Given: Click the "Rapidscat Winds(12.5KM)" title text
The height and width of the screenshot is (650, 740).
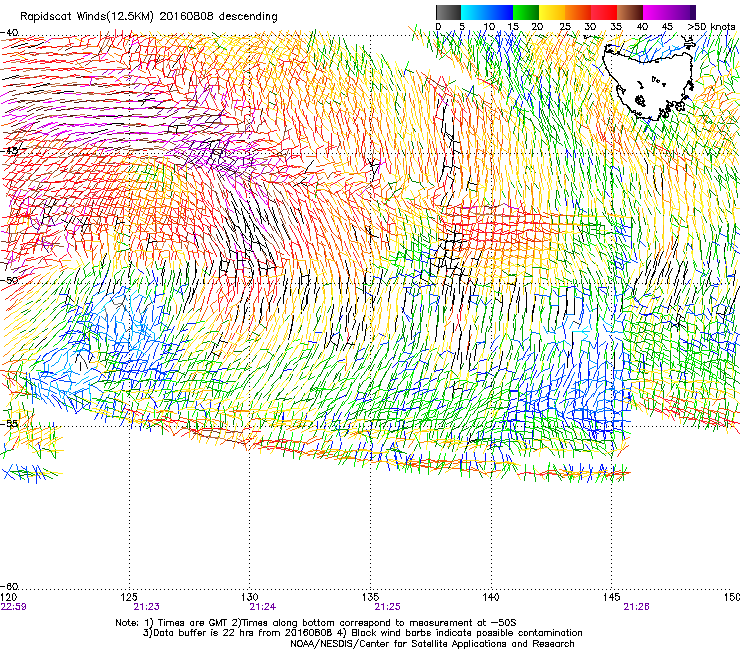Looking at the screenshot, I should pyautogui.click(x=87, y=17).
